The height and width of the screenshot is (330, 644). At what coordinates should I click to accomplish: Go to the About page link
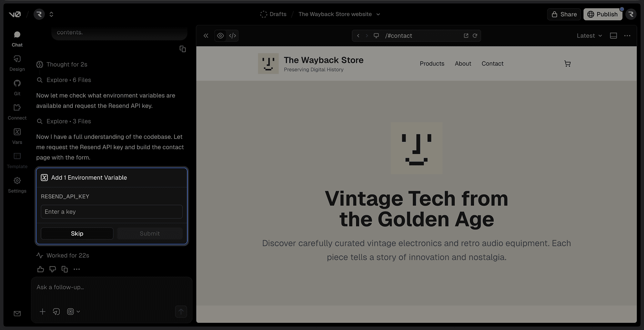[463, 64]
